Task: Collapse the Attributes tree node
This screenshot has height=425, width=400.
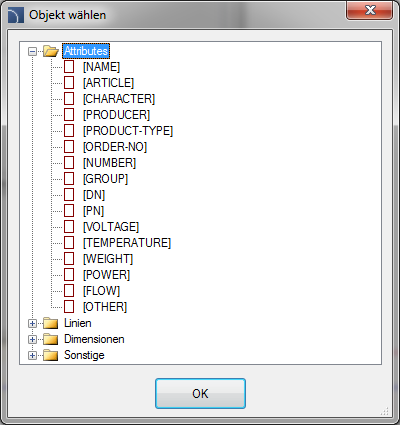Action: click(x=32, y=51)
